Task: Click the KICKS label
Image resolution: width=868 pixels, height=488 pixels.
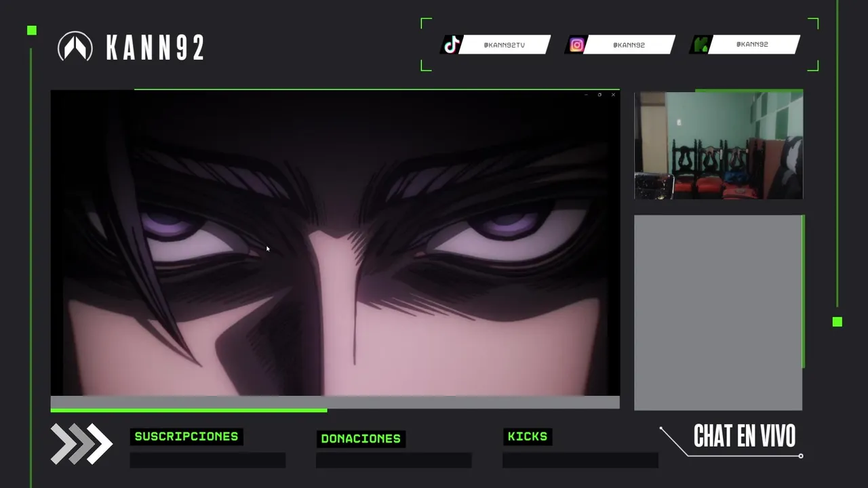Action: pyautogui.click(x=528, y=436)
